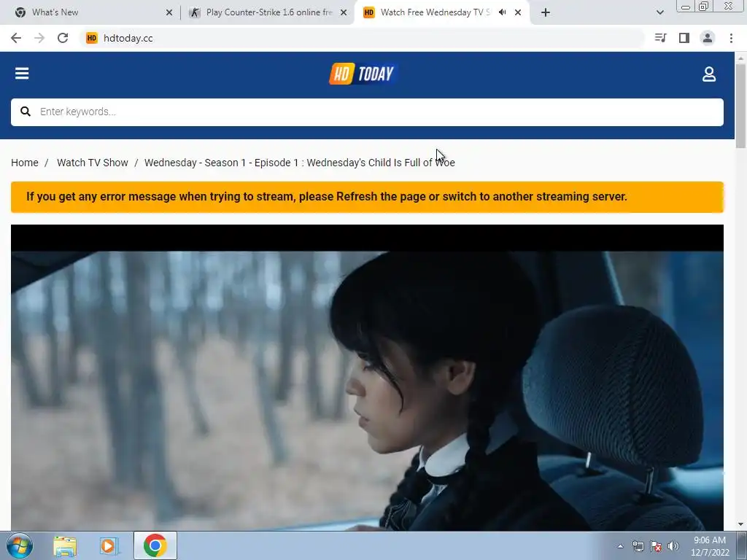The width and height of the screenshot is (747, 560).
Task: Open Chrome's three-dot menu
Action: [x=731, y=38]
